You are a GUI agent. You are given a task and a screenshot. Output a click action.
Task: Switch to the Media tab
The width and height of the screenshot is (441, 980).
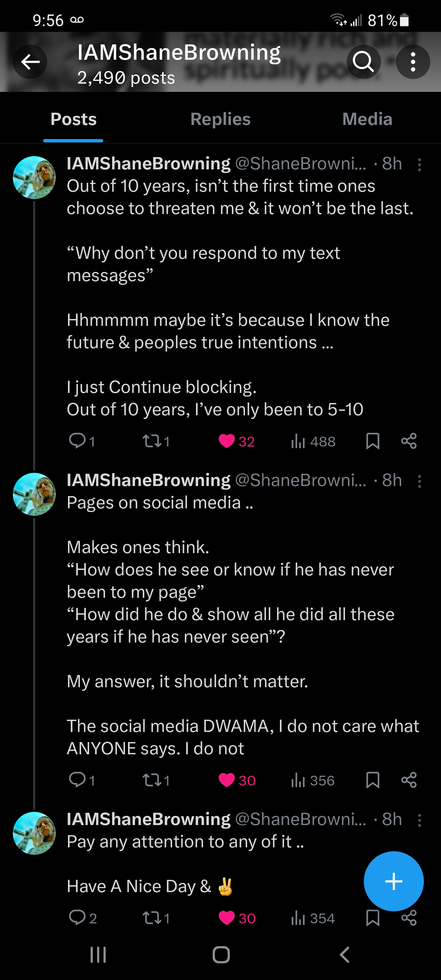coord(367,119)
